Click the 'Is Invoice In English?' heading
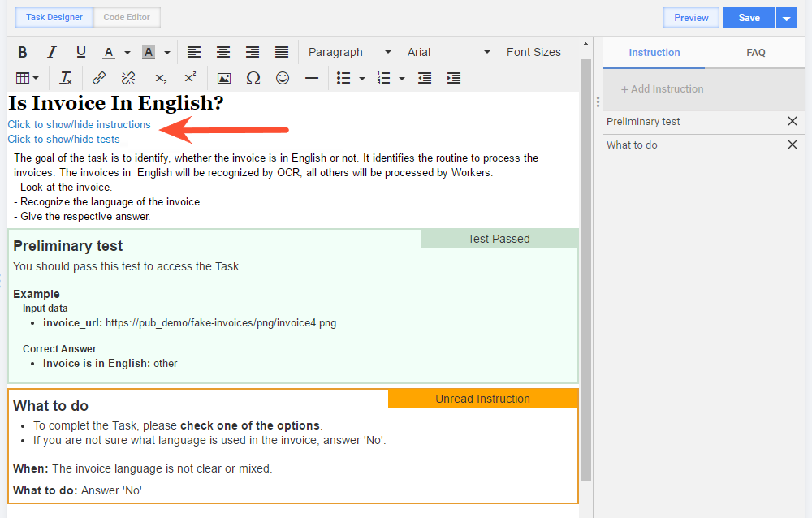 (116, 103)
